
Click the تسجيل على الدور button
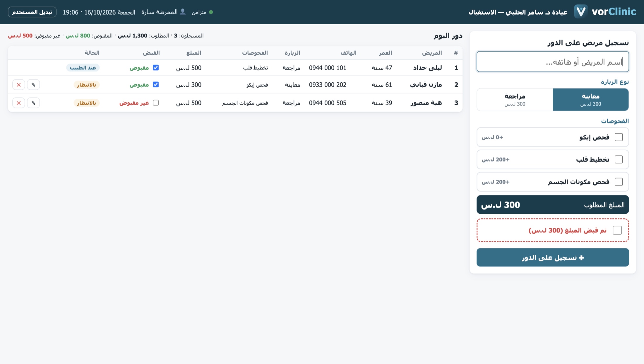click(553, 257)
